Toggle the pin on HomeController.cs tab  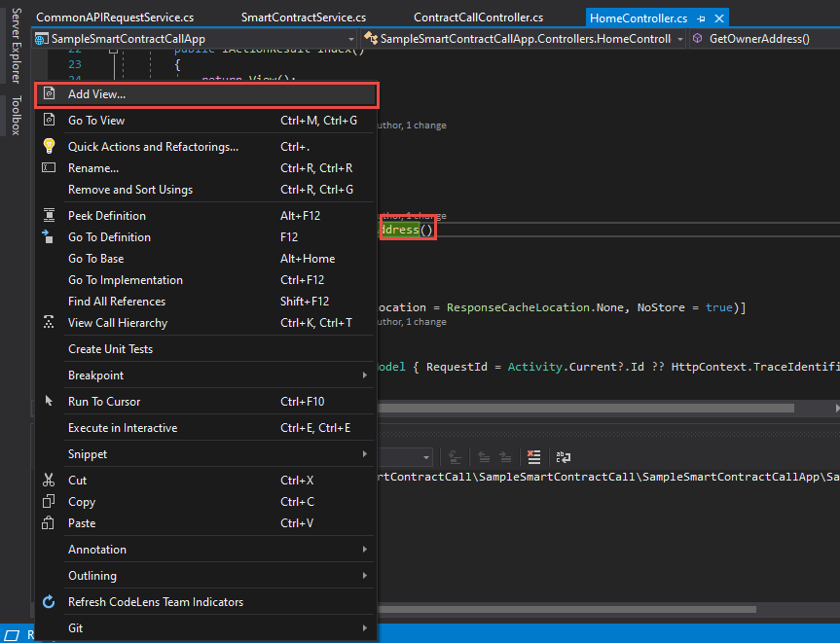(701, 18)
